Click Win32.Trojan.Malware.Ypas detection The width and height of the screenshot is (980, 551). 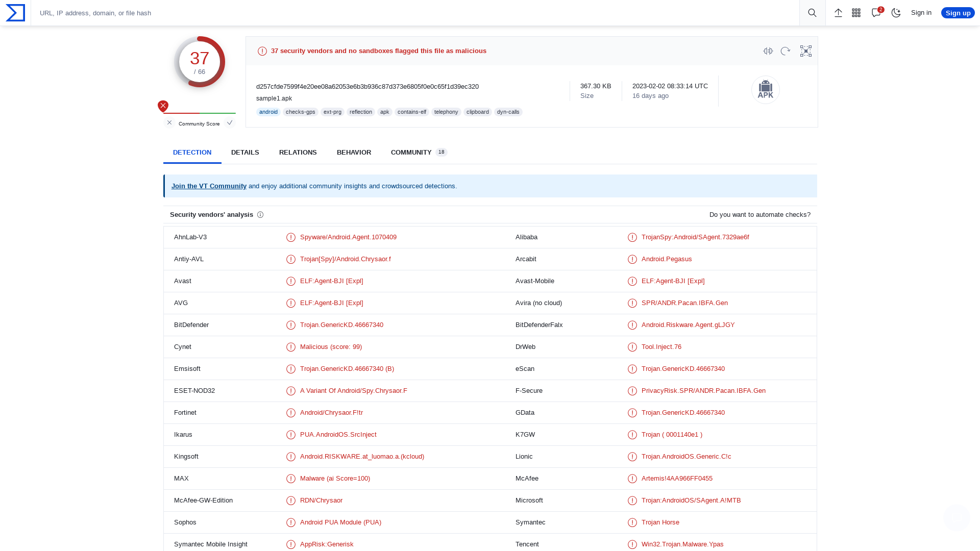coord(682,544)
